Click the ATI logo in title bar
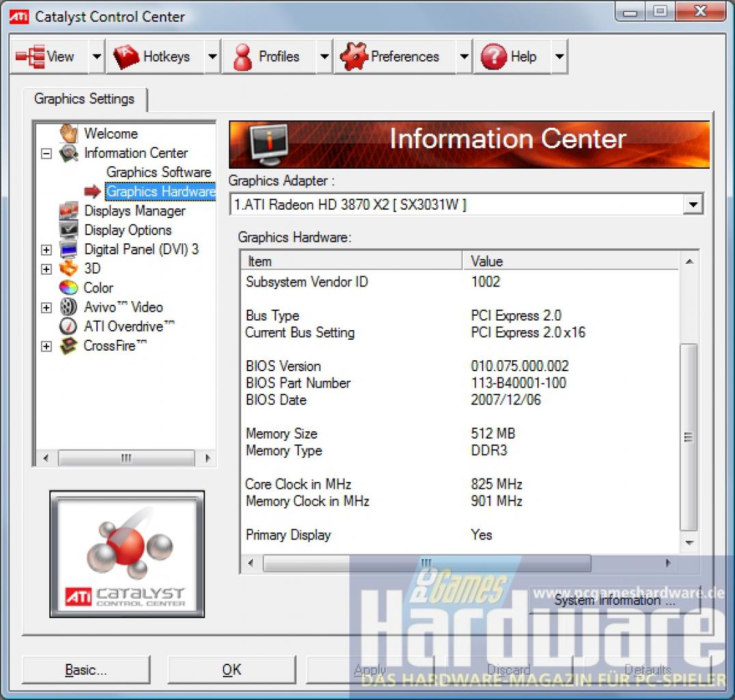 (19, 17)
